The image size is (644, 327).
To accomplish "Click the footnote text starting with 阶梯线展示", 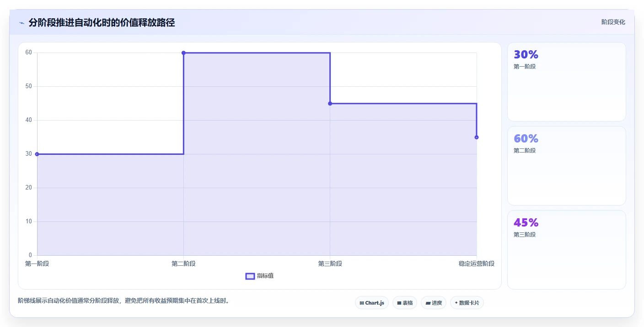I will tap(123, 301).
